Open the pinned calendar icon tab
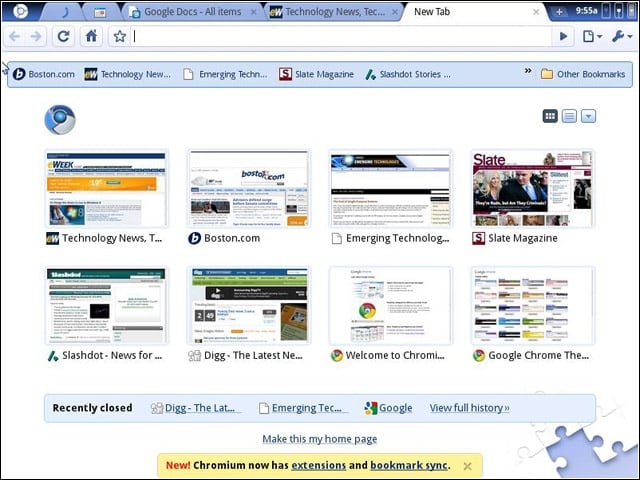The image size is (640, 480). tap(100, 13)
